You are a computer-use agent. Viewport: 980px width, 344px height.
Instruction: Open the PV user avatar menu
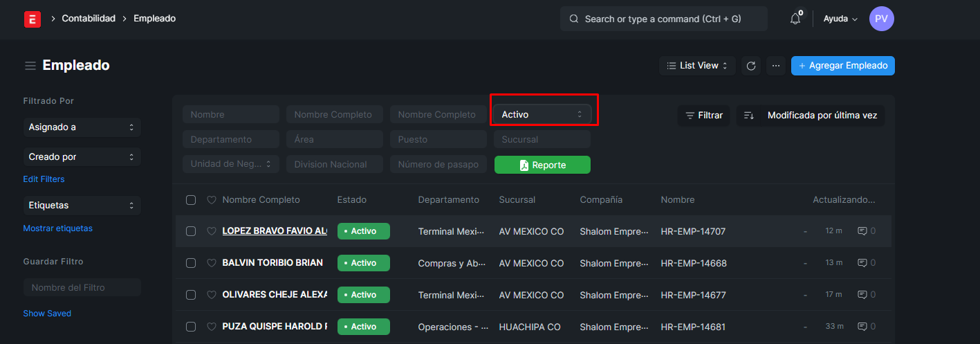coord(881,19)
